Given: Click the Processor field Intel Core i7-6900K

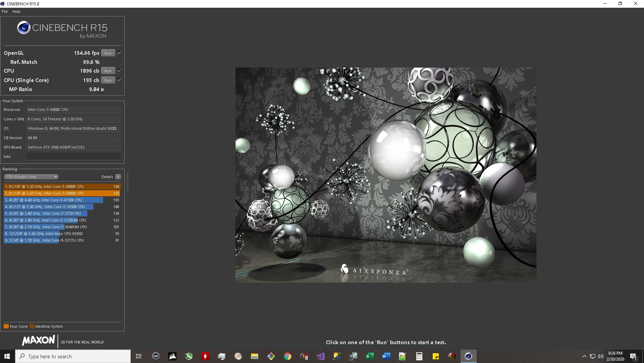Looking at the screenshot, I should [x=74, y=110].
